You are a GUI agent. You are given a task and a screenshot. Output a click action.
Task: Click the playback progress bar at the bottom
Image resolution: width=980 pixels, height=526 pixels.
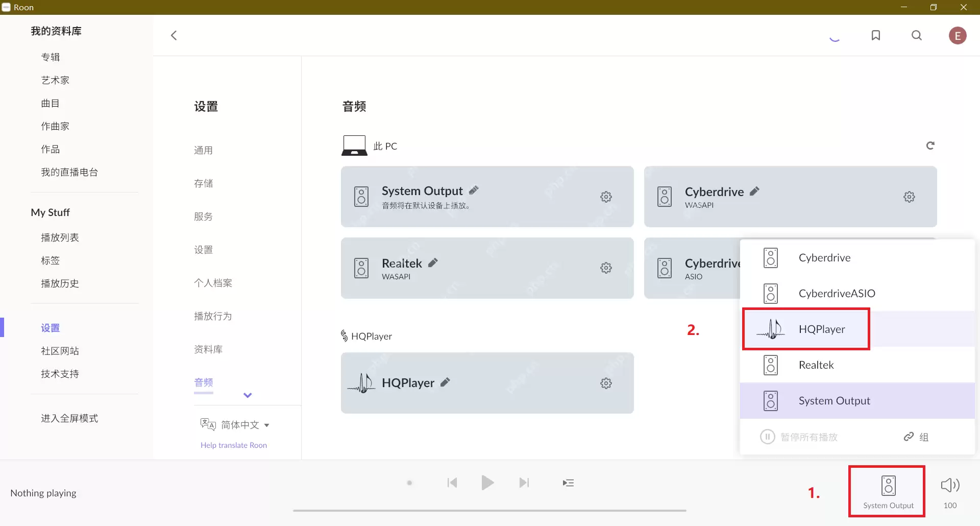point(489,510)
